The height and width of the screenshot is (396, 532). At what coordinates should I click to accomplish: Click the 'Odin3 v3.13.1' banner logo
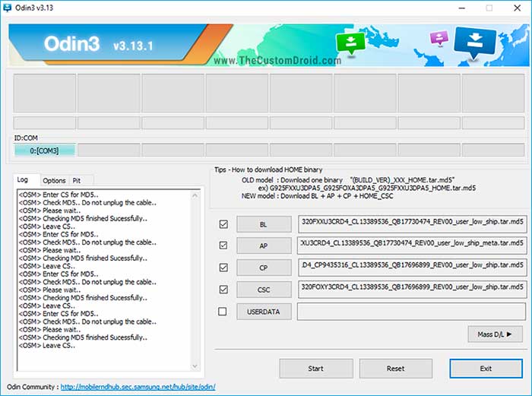98,44
